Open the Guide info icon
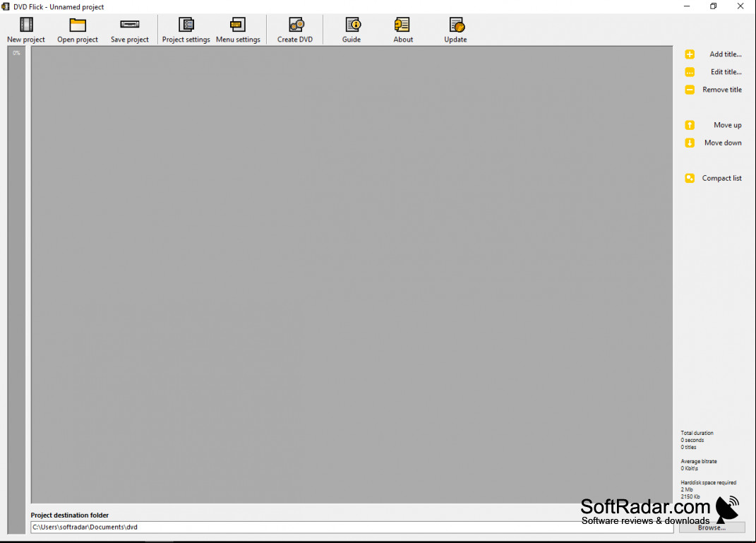The height and width of the screenshot is (543, 756). click(x=353, y=25)
